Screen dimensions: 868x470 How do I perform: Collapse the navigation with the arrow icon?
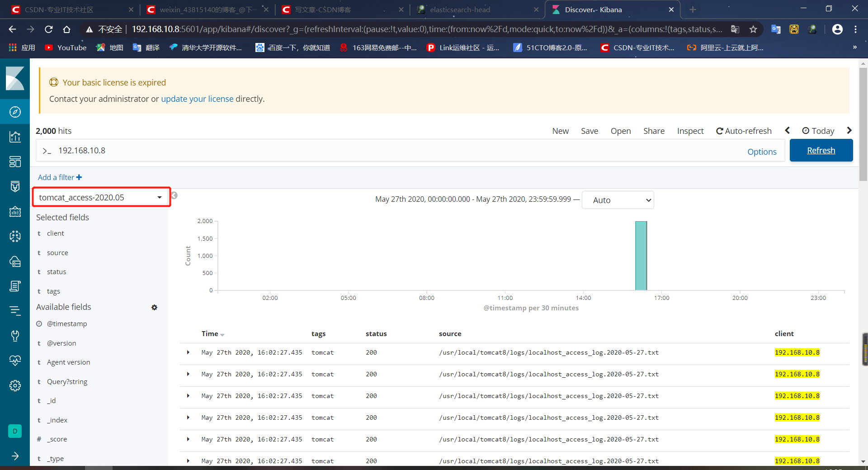(x=15, y=456)
